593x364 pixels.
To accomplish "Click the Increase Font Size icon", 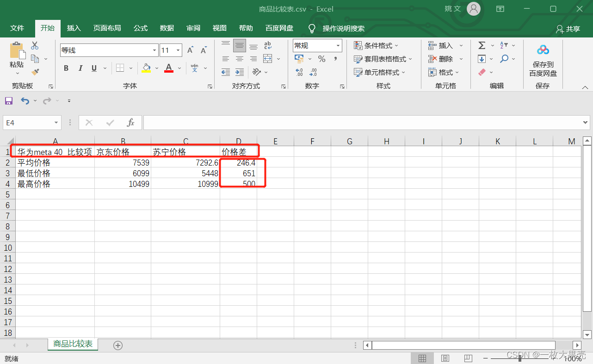I will click(x=190, y=50).
